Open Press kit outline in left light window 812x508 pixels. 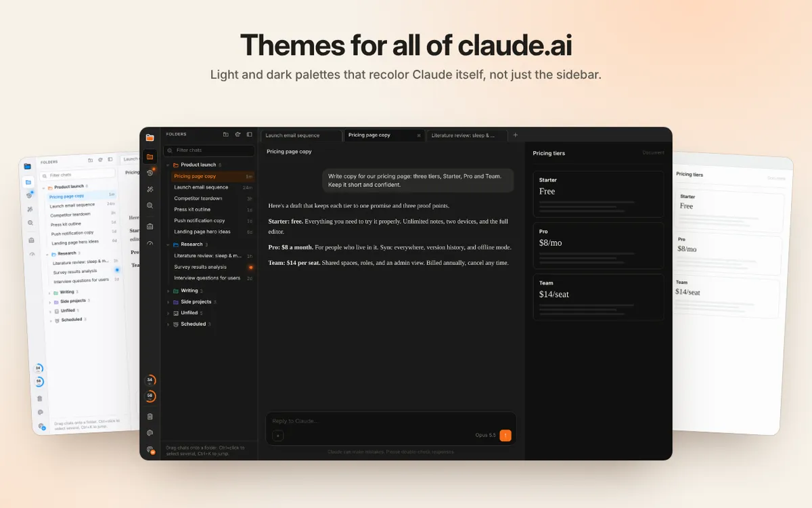pos(83,224)
